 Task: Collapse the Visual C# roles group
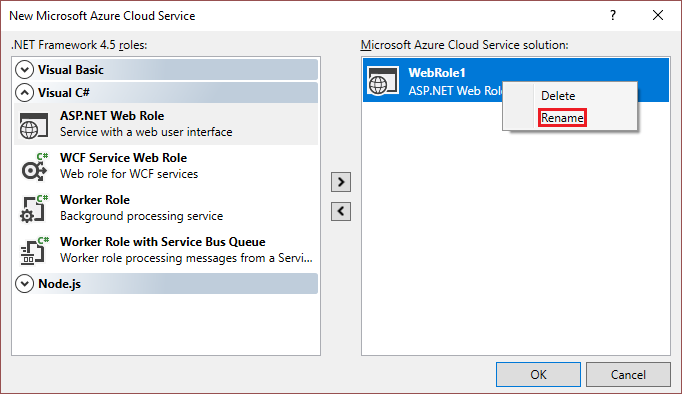pos(24,93)
